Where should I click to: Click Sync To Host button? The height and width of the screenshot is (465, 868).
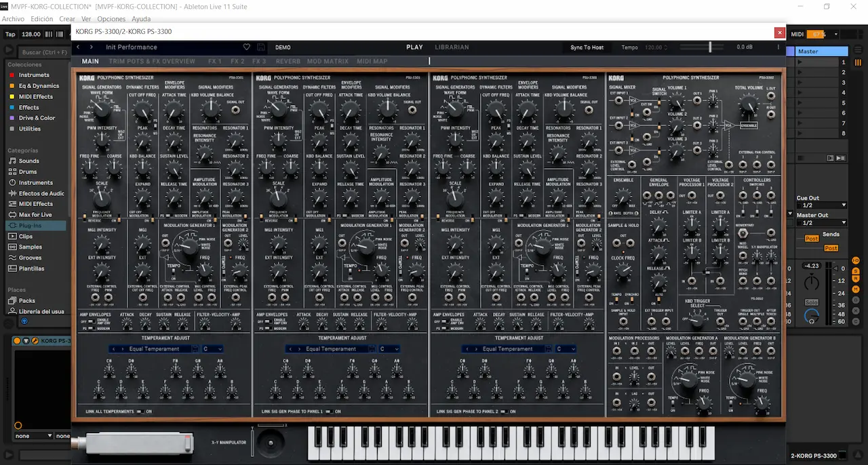point(587,47)
